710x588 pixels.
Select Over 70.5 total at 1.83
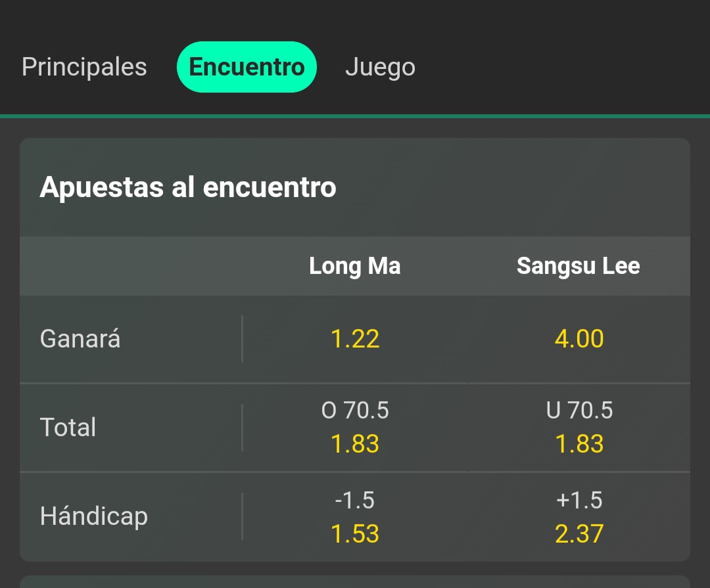point(355,427)
